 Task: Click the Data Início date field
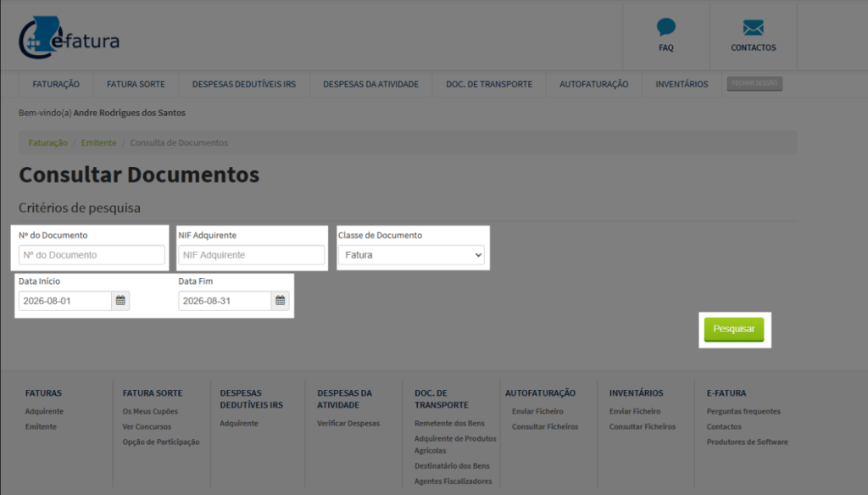65,301
